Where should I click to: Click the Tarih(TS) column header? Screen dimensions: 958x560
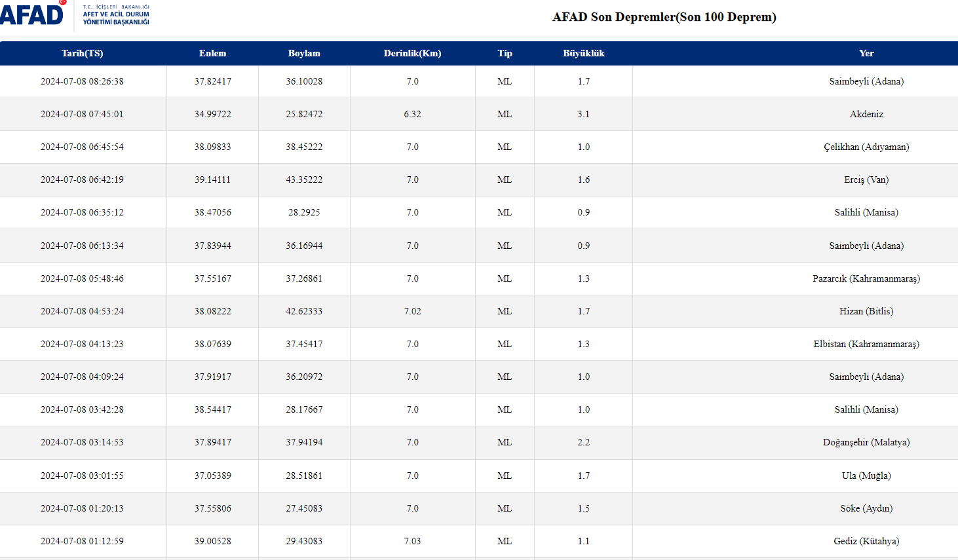coord(83,53)
